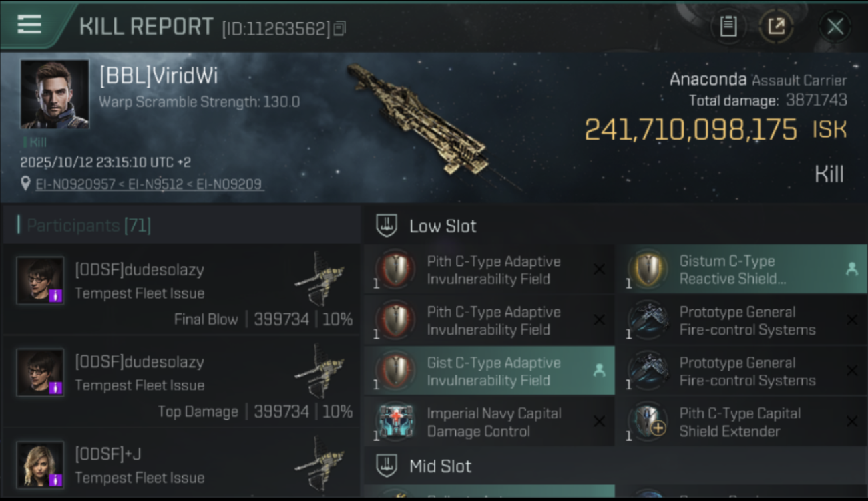Image resolution: width=868 pixels, height=501 pixels.
Task: Select Final Blow participant dudesolazy row
Action: 182,289
